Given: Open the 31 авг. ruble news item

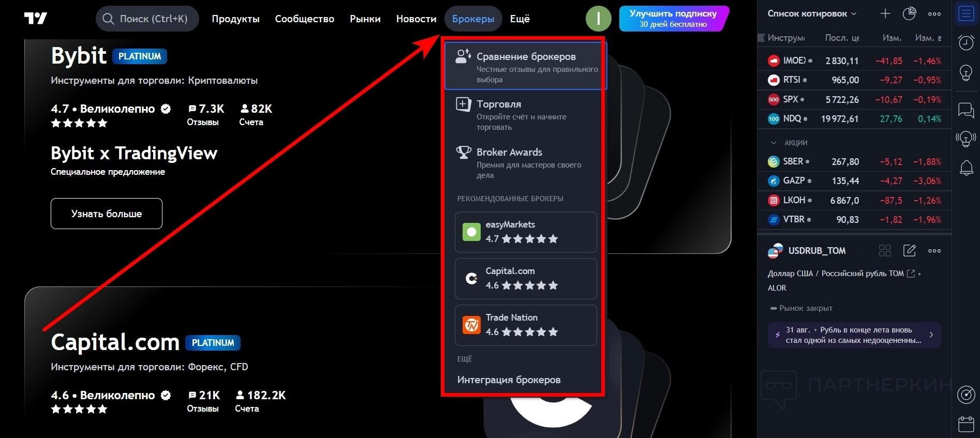Looking at the screenshot, I should coord(854,335).
